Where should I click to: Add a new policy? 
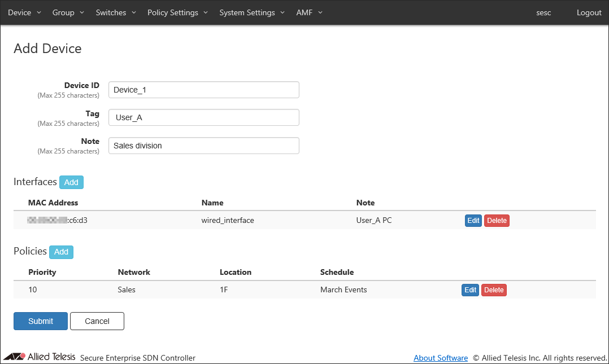click(x=61, y=252)
